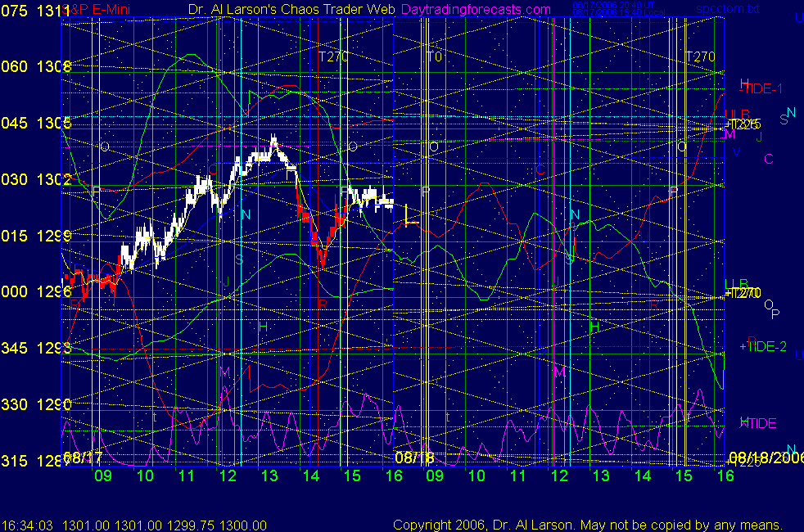Viewport: 804px width, 532px height.
Task: Select the T270 marker above 08/17 session
Action: coord(333,56)
